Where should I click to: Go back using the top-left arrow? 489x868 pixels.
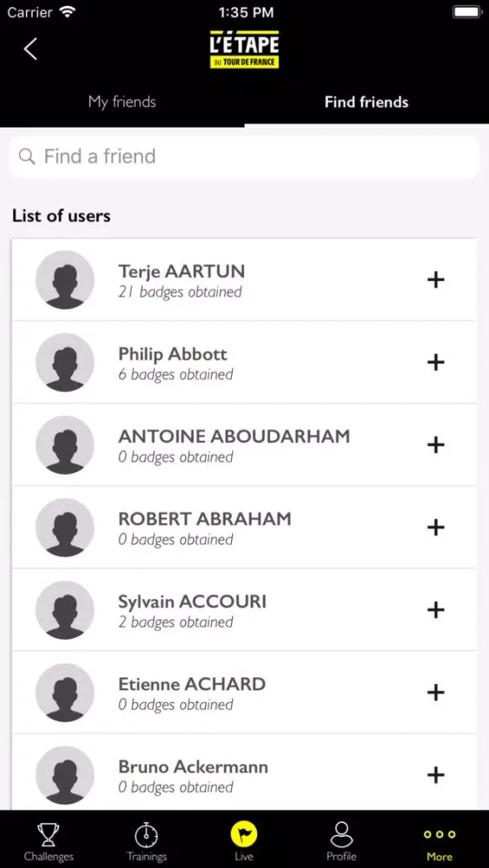(x=30, y=49)
